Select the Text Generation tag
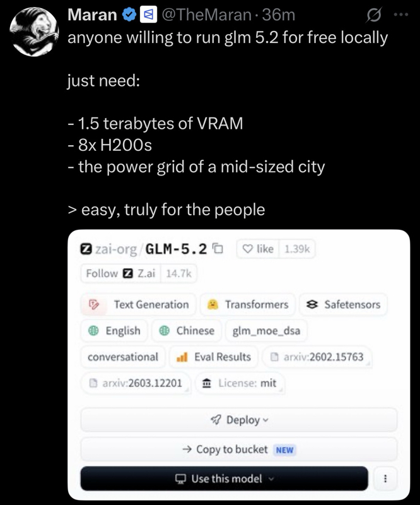The width and height of the screenshot is (420, 505). 138,304
